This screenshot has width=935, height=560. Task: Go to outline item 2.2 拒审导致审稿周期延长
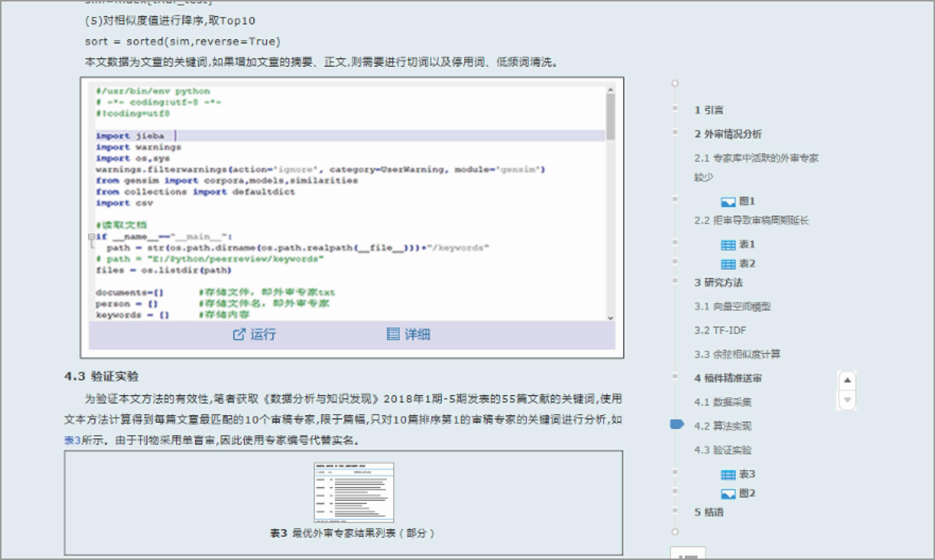pos(751,220)
